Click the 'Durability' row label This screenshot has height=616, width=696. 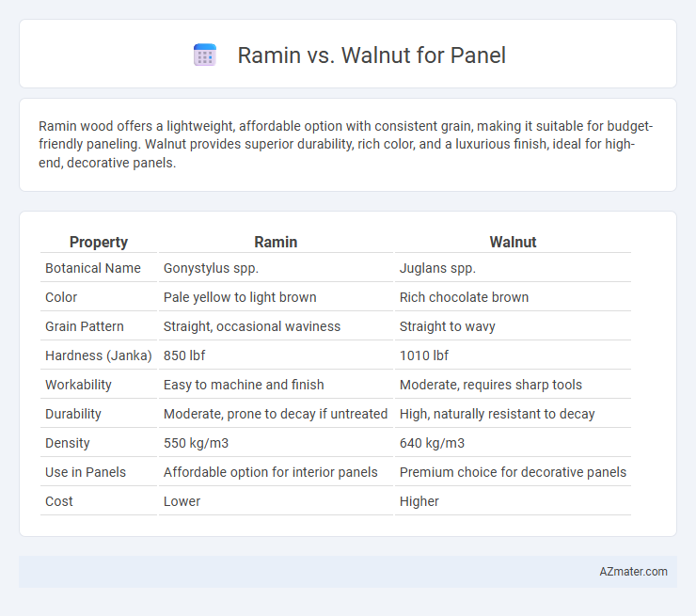coord(72,414)
